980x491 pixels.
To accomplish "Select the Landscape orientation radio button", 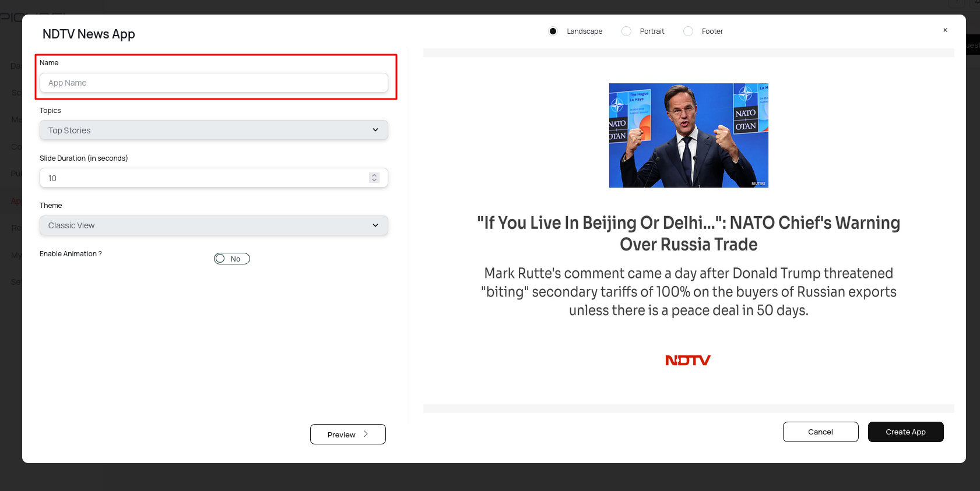I will (553, 31).
